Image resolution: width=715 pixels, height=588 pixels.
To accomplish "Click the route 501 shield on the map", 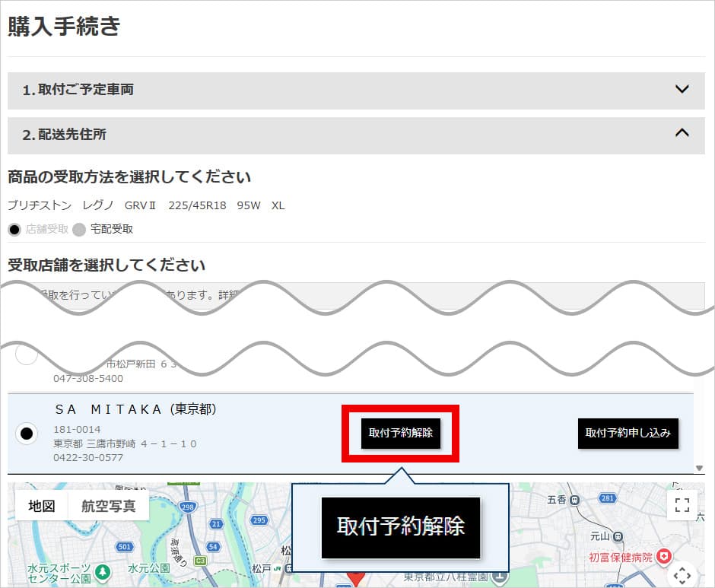I will pyautogui.click(x=125, y=546).
